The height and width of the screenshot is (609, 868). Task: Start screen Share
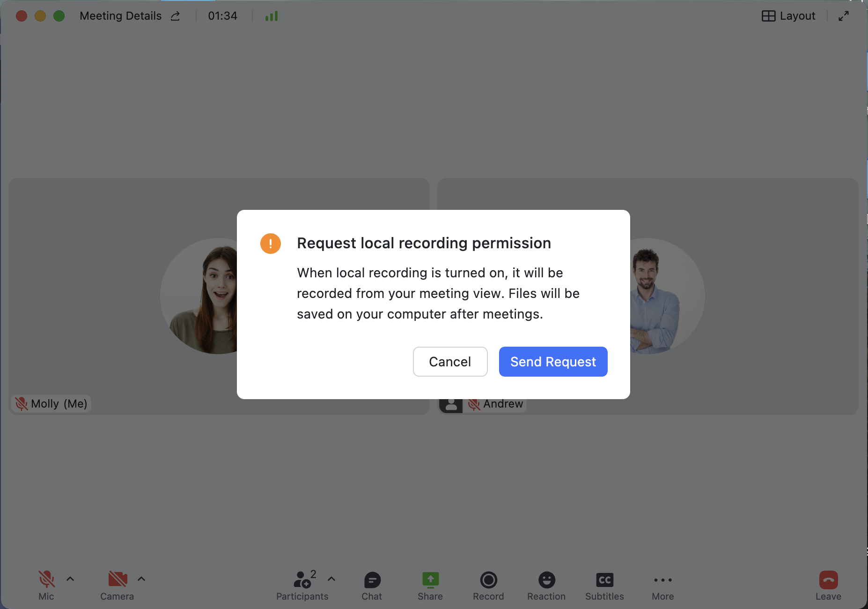(430, 581)
